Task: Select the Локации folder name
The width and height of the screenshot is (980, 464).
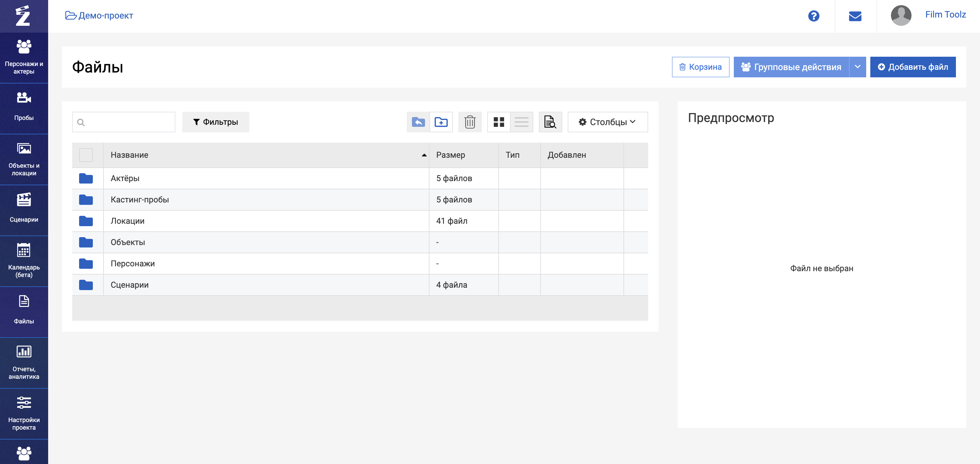Action: [x=128, y=221]
